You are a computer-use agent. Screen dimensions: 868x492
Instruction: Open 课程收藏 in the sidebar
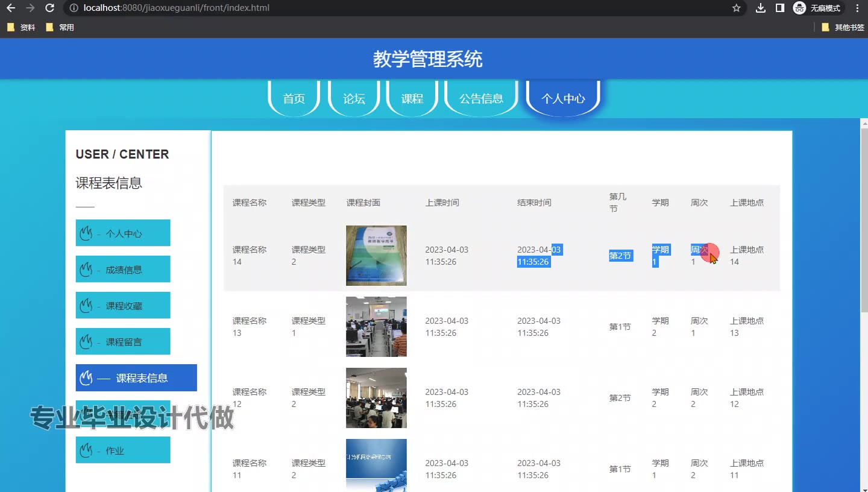(123, 306)
